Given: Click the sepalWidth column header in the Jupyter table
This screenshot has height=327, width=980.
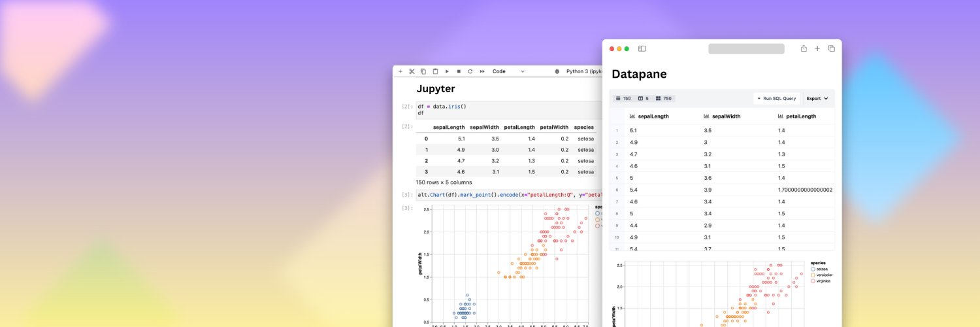Looking at the screenshot, I should [485, 128].
